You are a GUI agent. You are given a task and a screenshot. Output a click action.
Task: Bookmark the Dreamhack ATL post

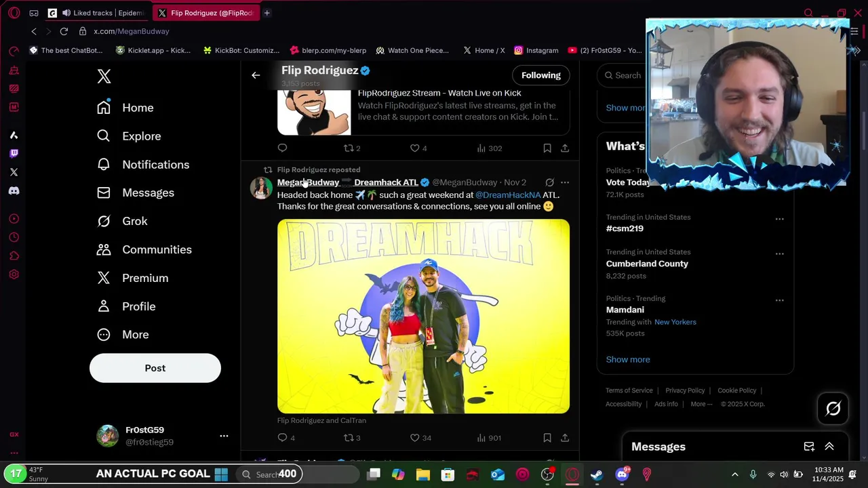tap(547, 438)
